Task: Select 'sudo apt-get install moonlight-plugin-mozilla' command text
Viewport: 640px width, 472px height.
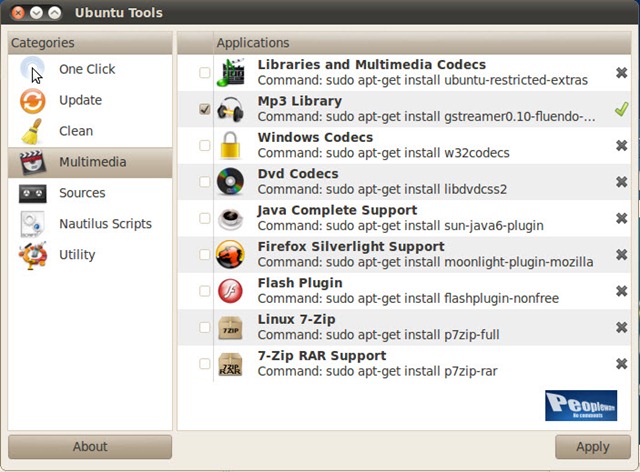Action: click(459, 262)
